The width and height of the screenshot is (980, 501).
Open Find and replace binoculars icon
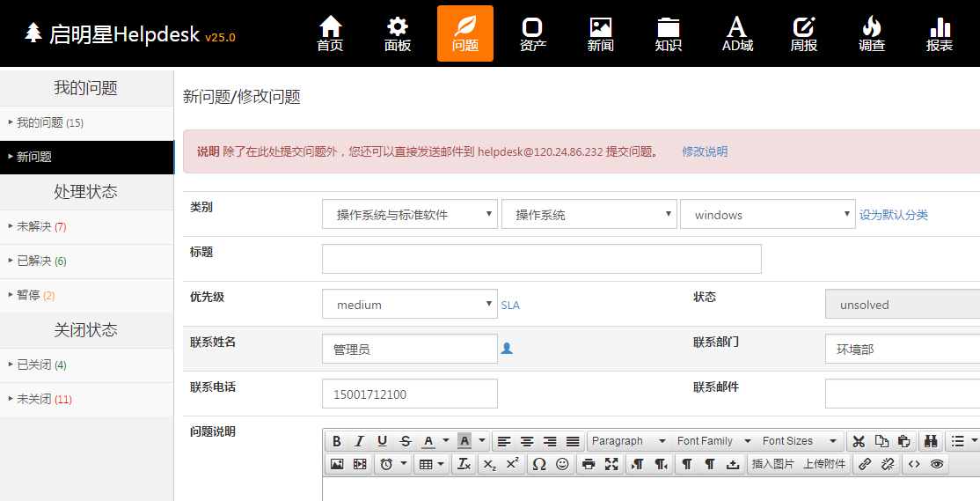(x=931, y=442)
